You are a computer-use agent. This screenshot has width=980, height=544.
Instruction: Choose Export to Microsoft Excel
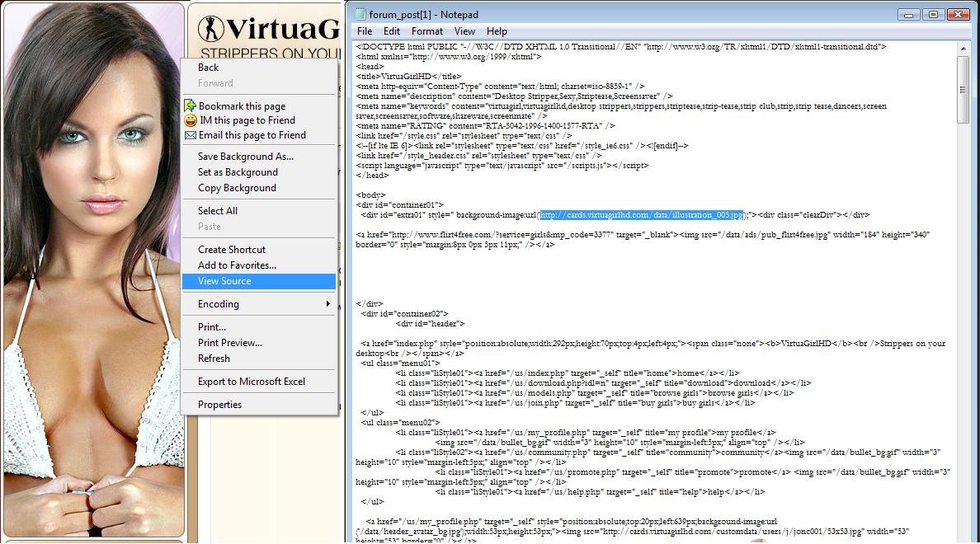(x=252, y=382)
